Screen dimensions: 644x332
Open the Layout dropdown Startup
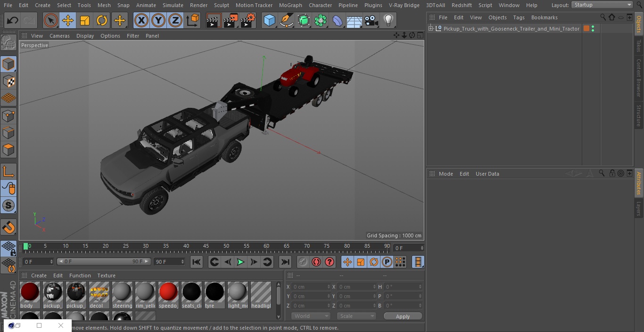tap(602, 5)
